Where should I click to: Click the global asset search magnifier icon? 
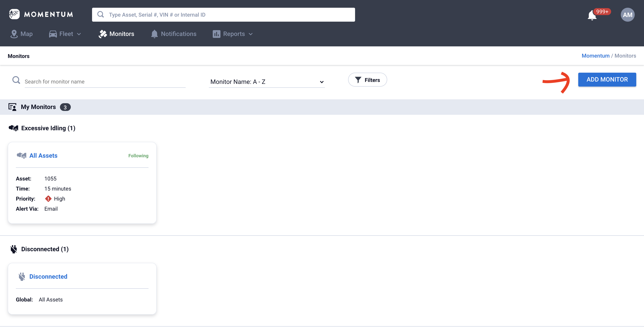click(101, 14)
